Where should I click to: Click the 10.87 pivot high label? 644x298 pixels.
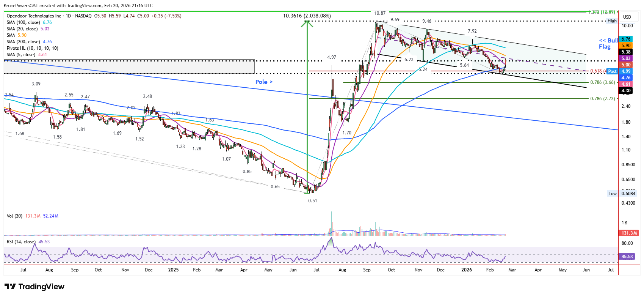click(380, 13)
